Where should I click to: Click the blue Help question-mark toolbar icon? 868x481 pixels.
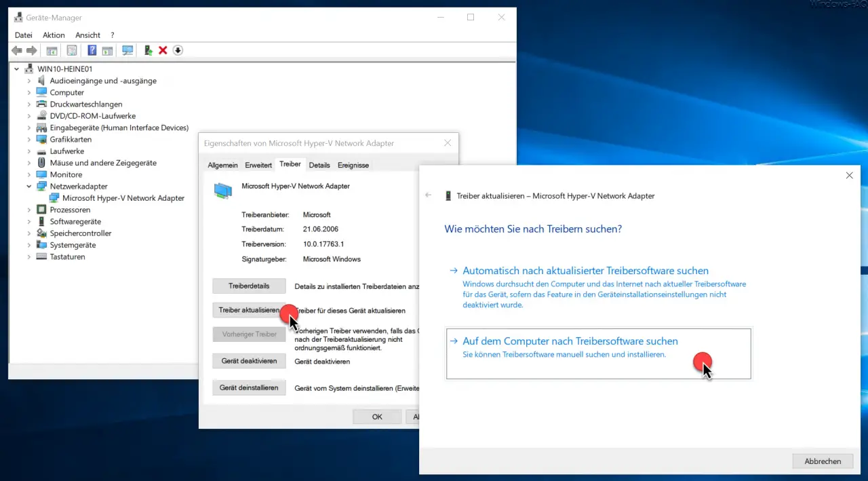point(92,50)
